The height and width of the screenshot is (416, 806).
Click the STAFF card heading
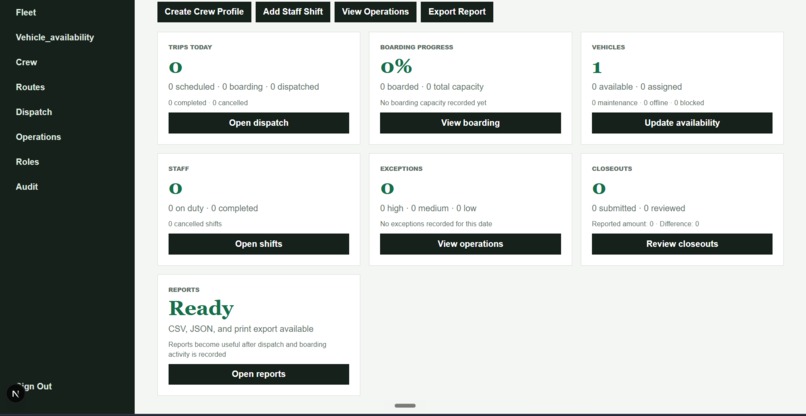pos(179,169)
